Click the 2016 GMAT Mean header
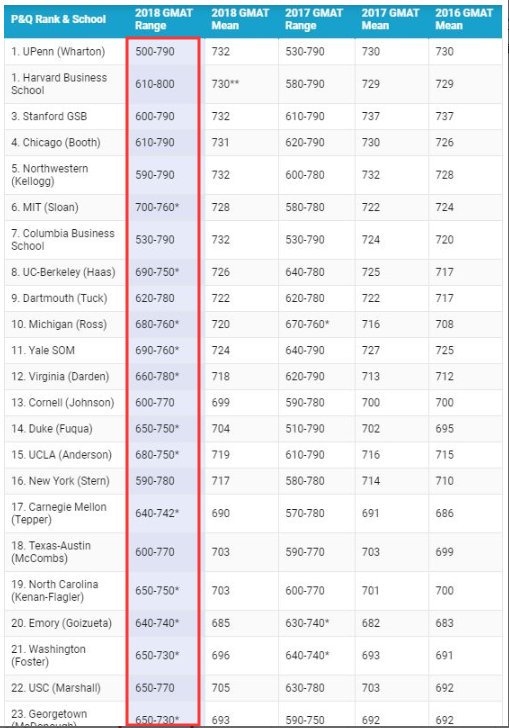Viewport: 509px width, 728px height. pyautogui.click(x=464, y=20)
